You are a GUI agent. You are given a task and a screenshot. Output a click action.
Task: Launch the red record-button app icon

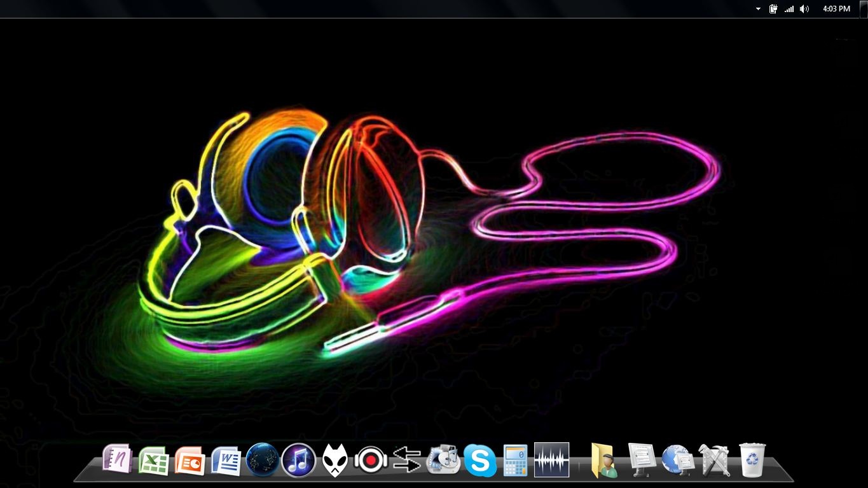coord(371,459)
